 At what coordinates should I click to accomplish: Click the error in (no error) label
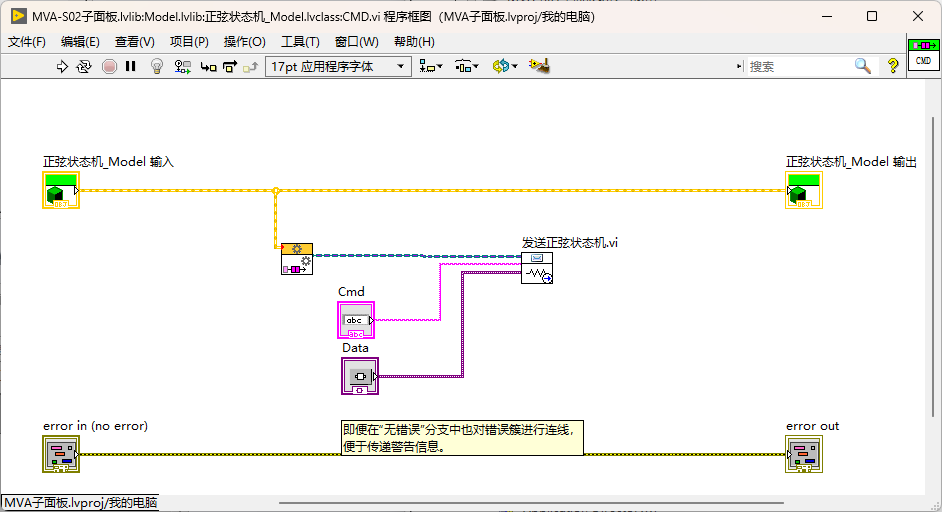click(96, 425)
